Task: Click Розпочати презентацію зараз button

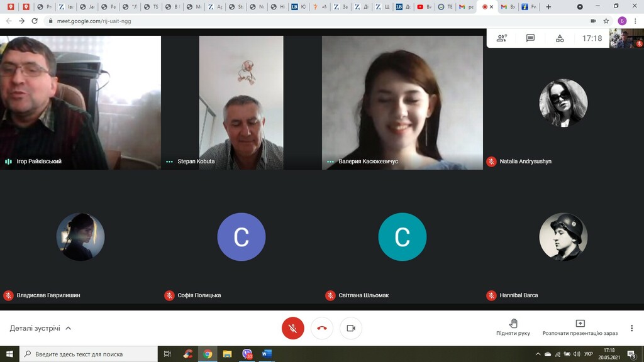Action: coord(580,327)
